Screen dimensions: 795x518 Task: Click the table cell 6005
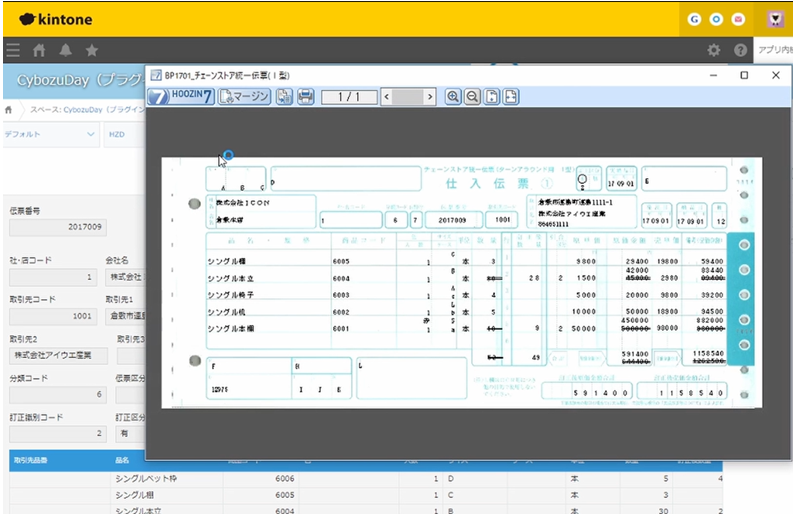(261, 495)
